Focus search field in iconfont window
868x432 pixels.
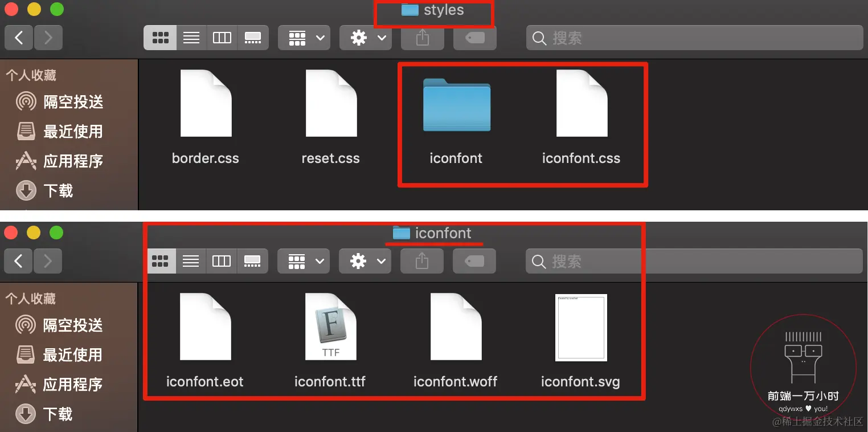coord(694,262)
